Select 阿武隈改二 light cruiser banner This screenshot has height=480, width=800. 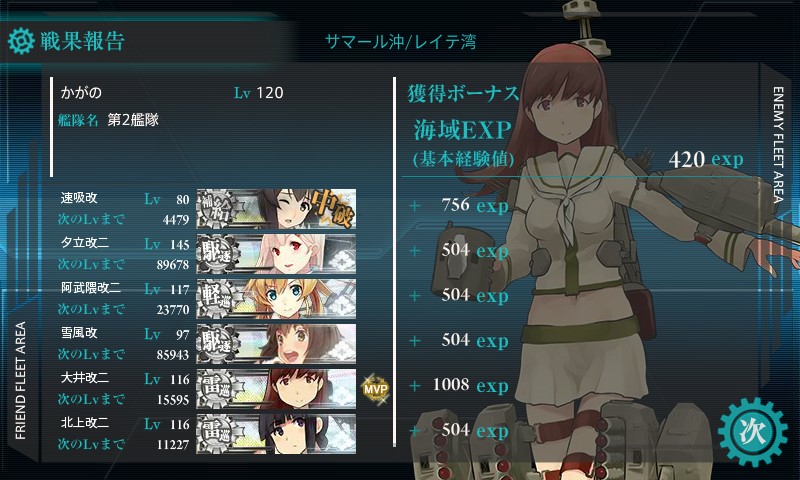point(276,298)
